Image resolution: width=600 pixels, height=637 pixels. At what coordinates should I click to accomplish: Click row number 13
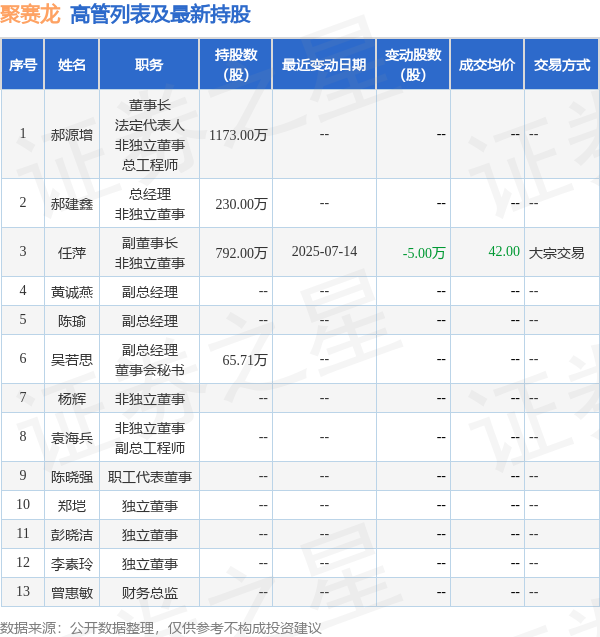(23, 592)
